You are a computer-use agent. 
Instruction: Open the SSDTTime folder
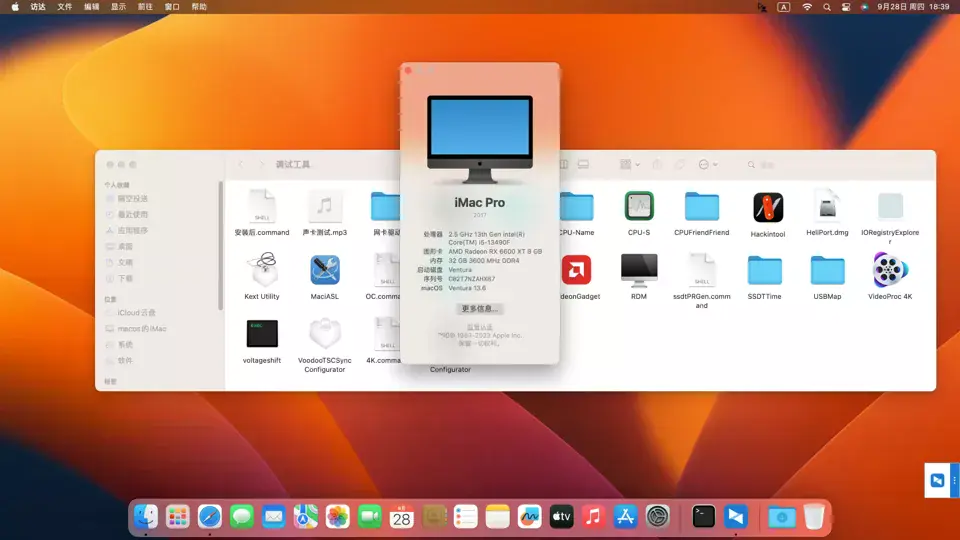point(764,270)
